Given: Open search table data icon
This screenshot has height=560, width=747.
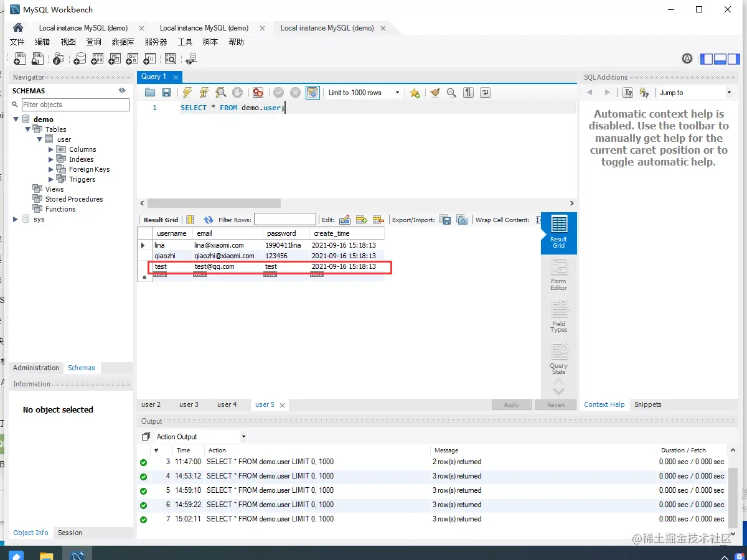Looking at the screenshot, I should click(171, 58).
